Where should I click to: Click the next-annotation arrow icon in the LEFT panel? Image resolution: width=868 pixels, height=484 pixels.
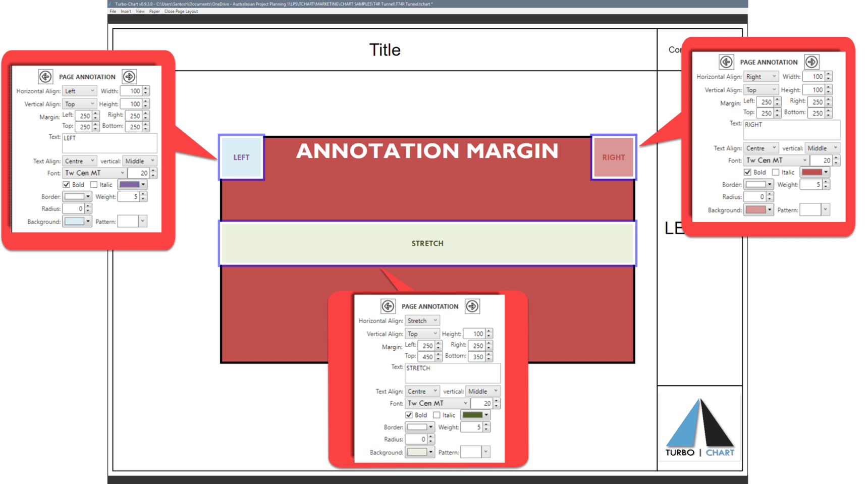click(129, 77)
